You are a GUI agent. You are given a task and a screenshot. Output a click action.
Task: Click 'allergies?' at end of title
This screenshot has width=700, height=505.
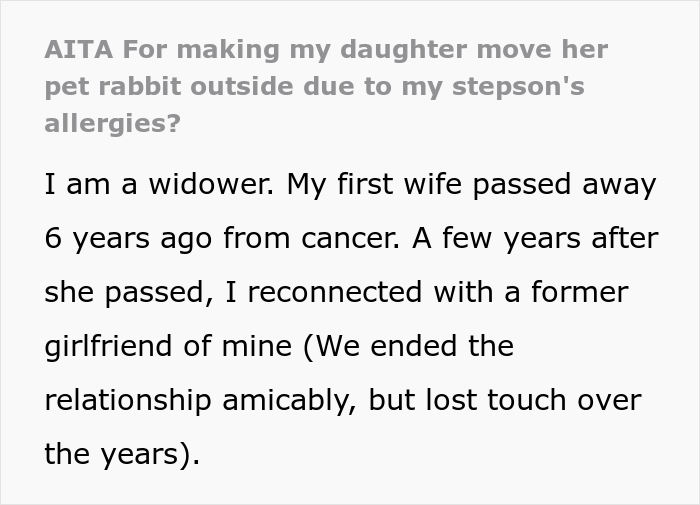[114, 123]
